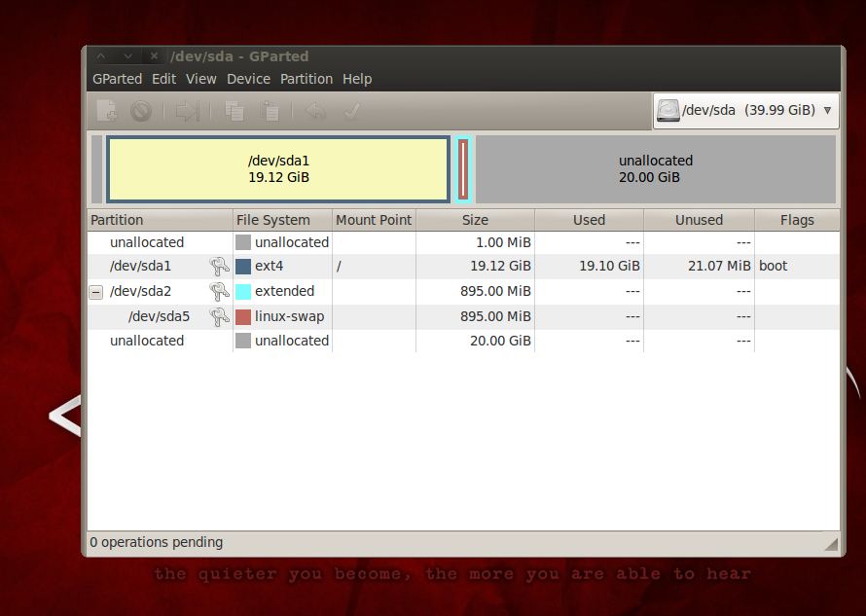Click the title bar down-arrow window button
This screenshot has width=866, height=616.
tap(127, 55)
